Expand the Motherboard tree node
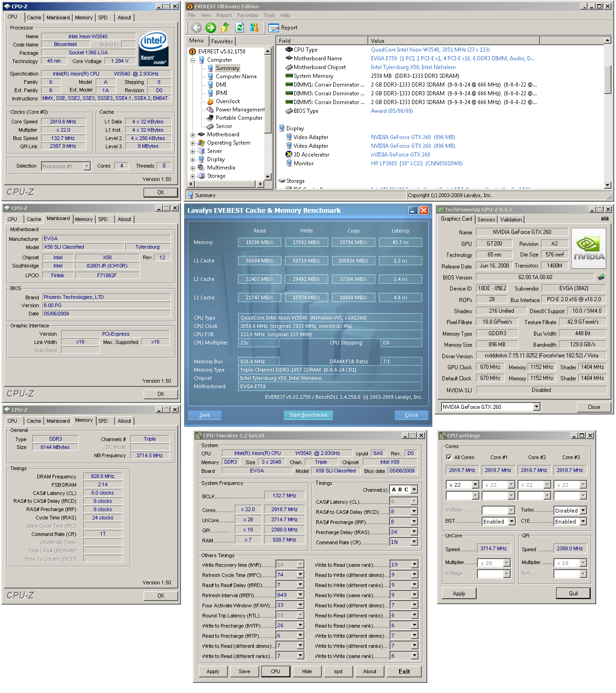Image resolution: width=616 pixels, height=693 pixels. [x=193, y=135]
